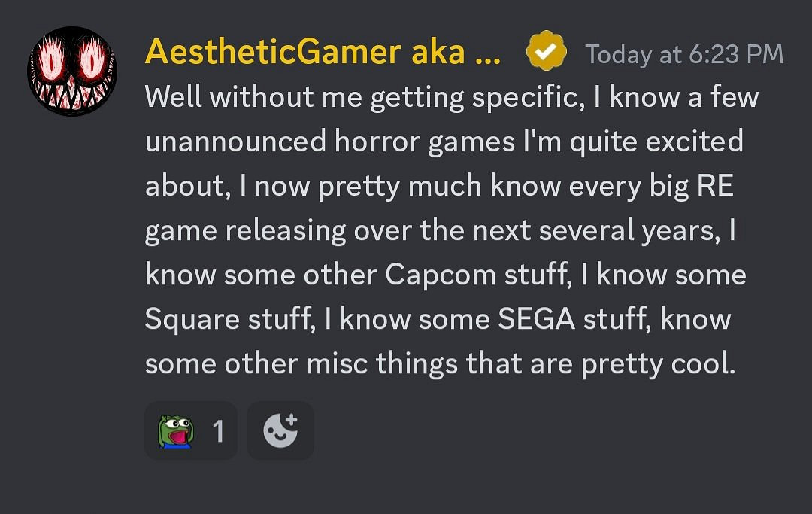The height and width of the screenshot is (514, 812).
Task: Click the AestheticGamer profile avatar
Action: 72,71
